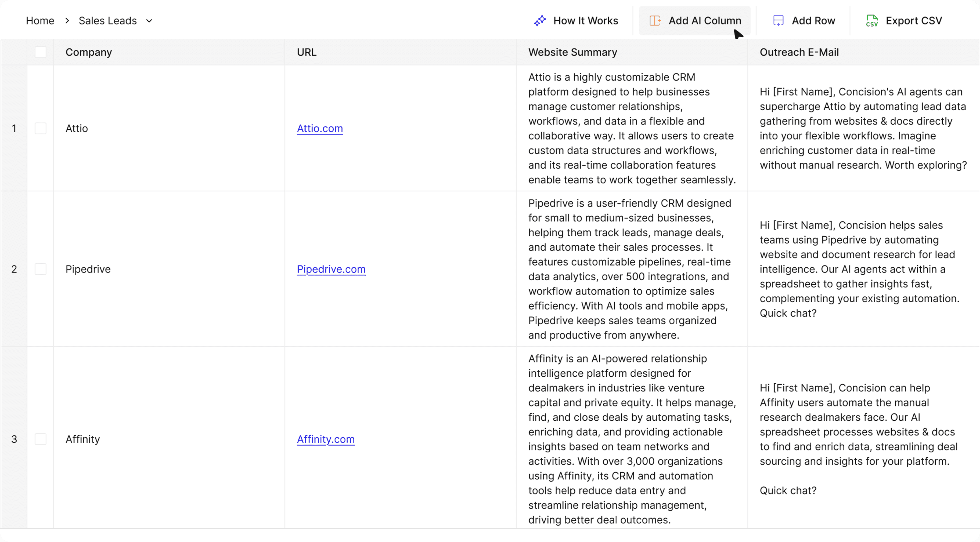Select the Attio row checkbox
The image size is (980, 542).
40,129
